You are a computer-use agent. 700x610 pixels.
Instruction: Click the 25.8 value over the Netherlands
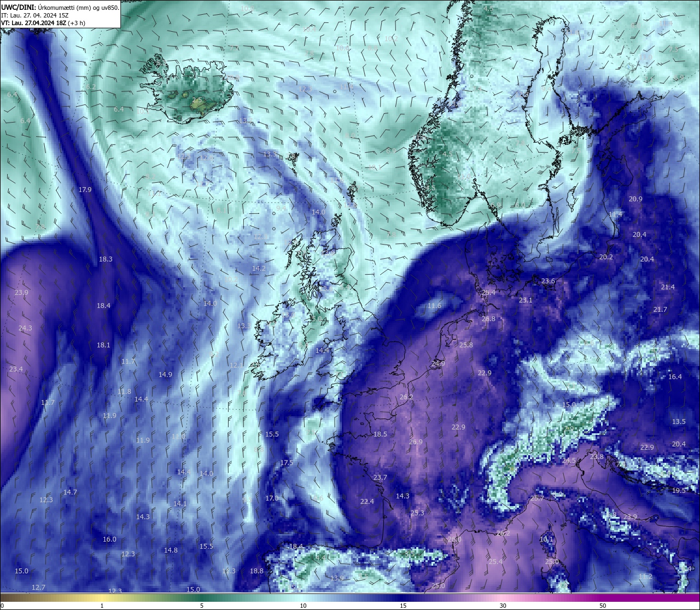466,345
